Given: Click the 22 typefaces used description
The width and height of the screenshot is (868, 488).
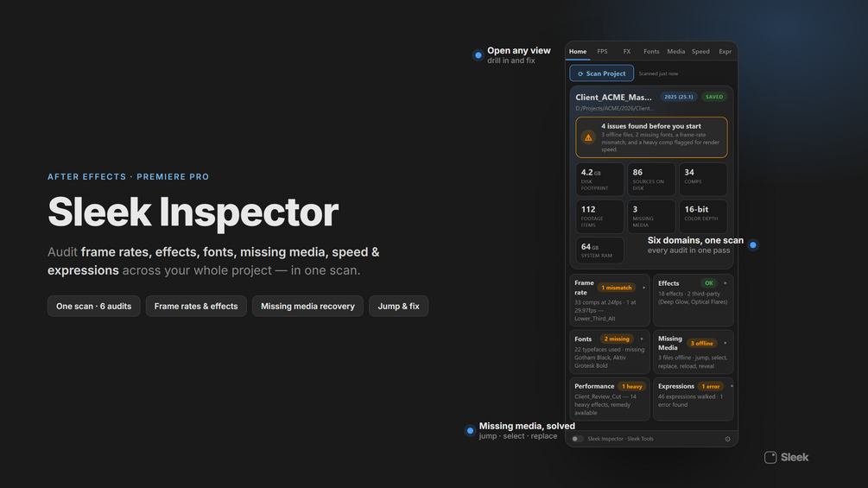Looking at the screenshot, I should 610,358.
